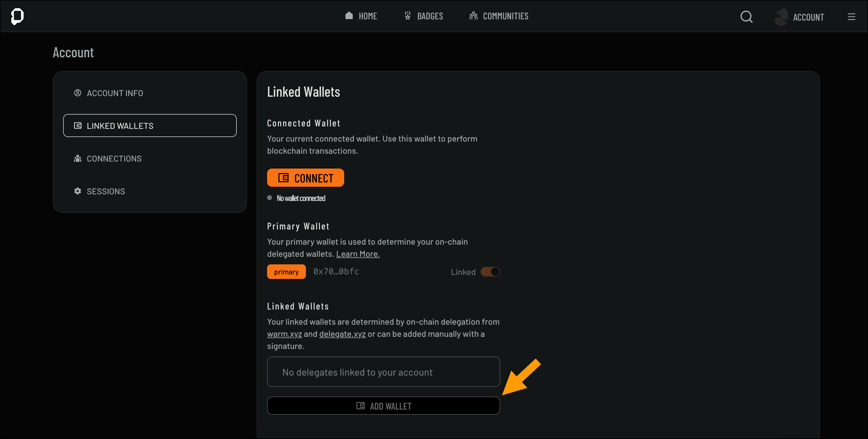Click the Sessions gear icon
The width and height of the screenshot is (868, 439).
click(x=77, y=191)
